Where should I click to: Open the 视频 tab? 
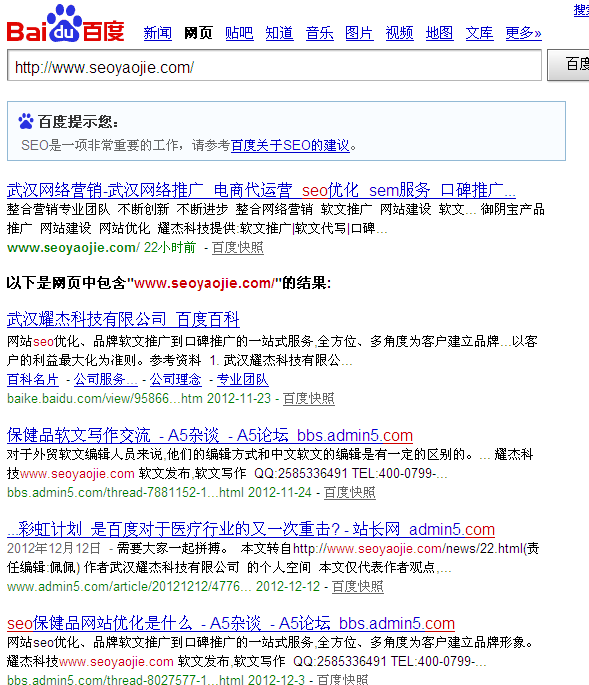point(399,33)
